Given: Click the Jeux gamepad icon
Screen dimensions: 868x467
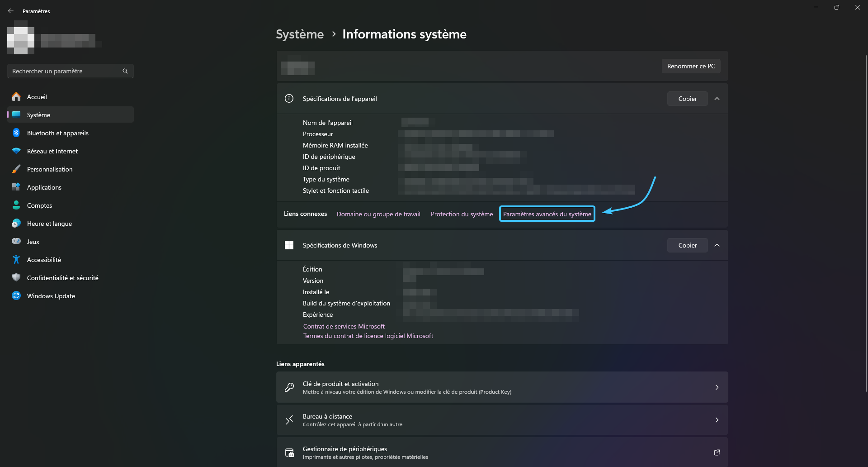Looking at the screenshot, I should tap(16, 241).
